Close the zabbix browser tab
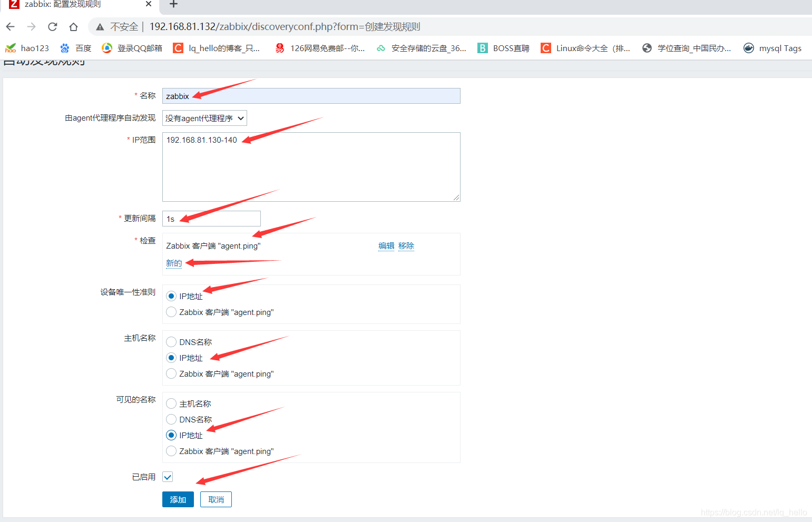 tap(149, 4)
